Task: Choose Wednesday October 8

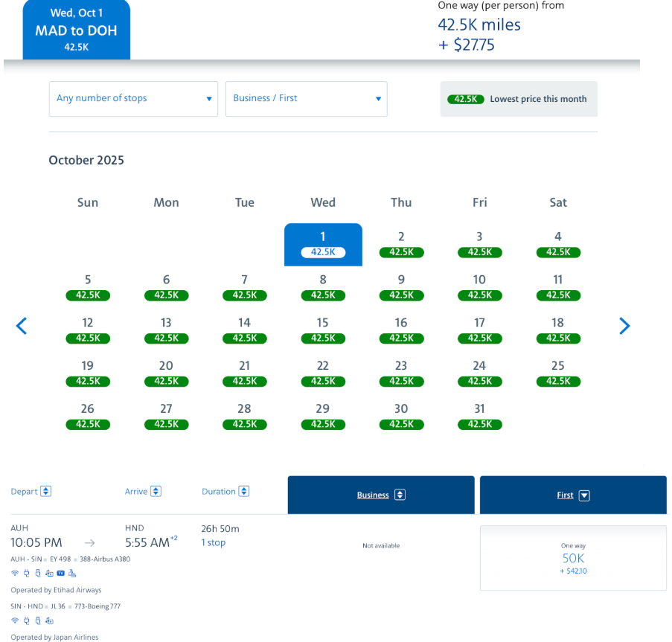Action: [x=323, y=287]
